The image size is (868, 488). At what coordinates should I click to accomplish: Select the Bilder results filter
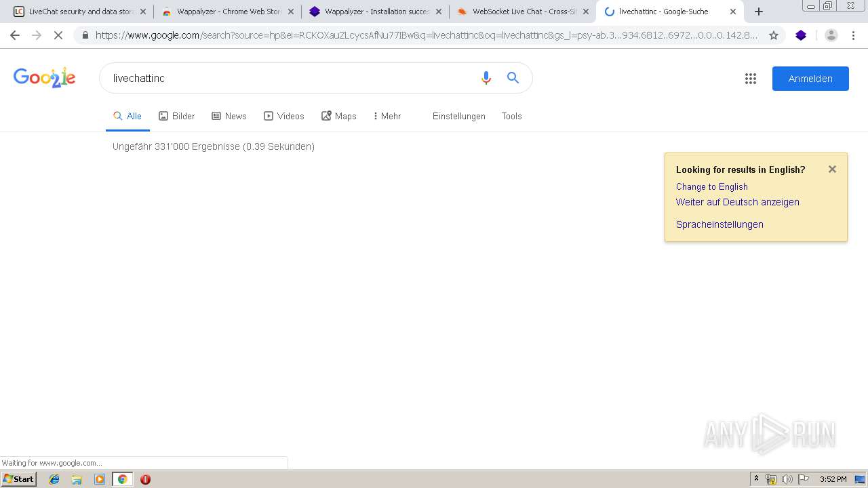[176, 116]
